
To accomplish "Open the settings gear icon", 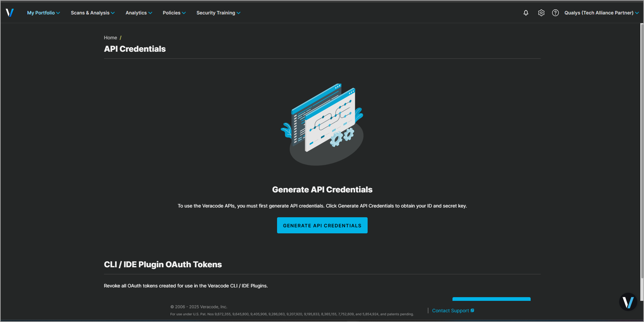I will (x=541, y=13).
